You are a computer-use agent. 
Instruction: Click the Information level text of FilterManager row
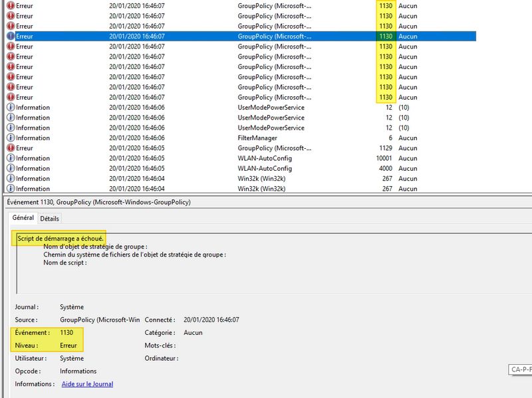pyautogui.click(x=33, y=138)
